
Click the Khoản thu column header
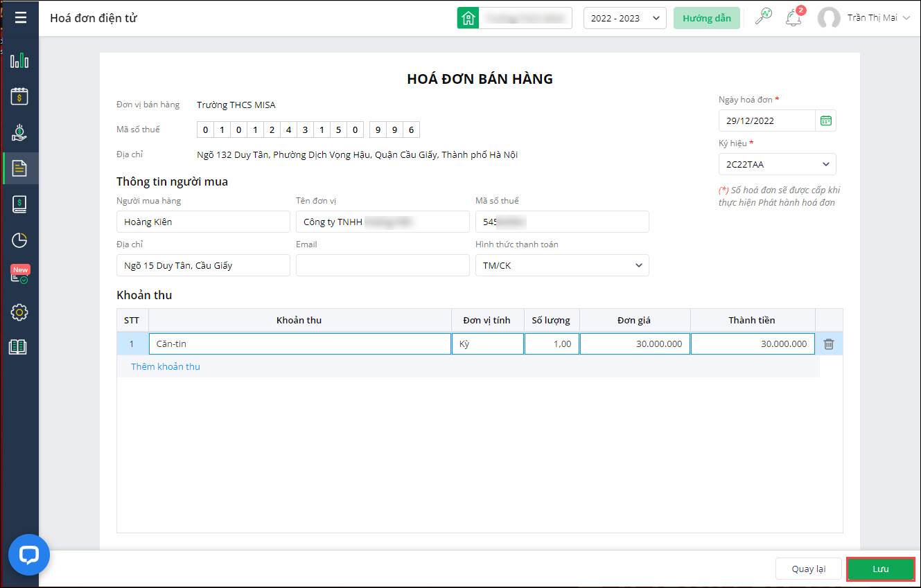coord(299,320)
